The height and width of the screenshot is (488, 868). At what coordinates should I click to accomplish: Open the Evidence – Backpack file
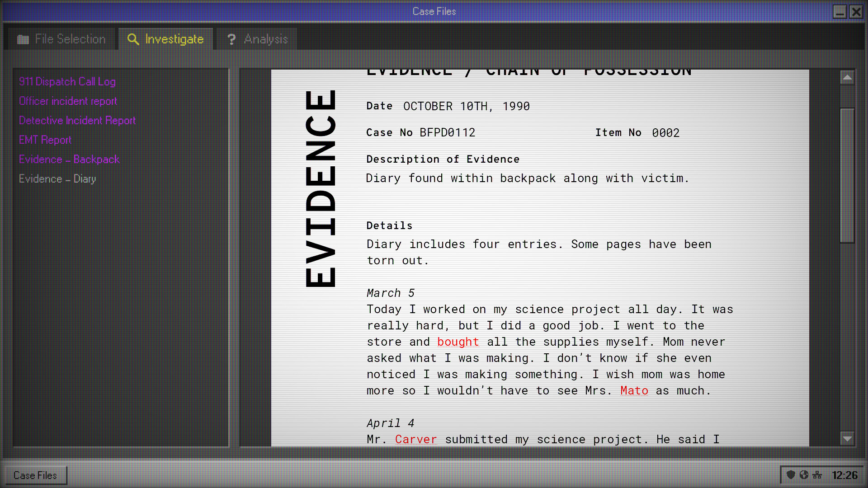[x=69, y=160]
